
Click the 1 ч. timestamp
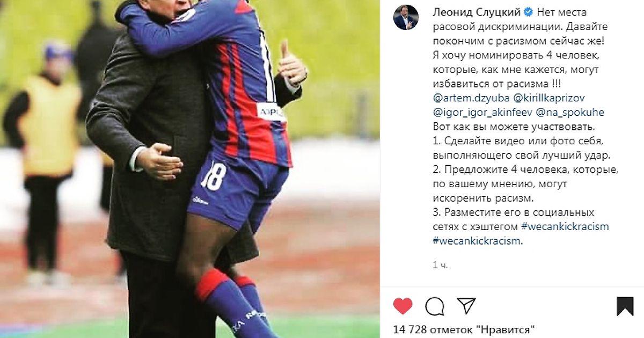(x=440, y=265)
